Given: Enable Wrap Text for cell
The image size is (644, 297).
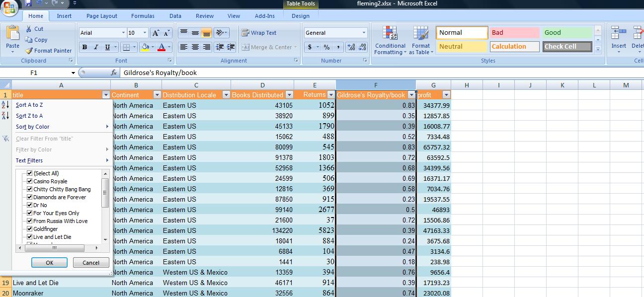Looking at the screenshot, I should 259,33.
